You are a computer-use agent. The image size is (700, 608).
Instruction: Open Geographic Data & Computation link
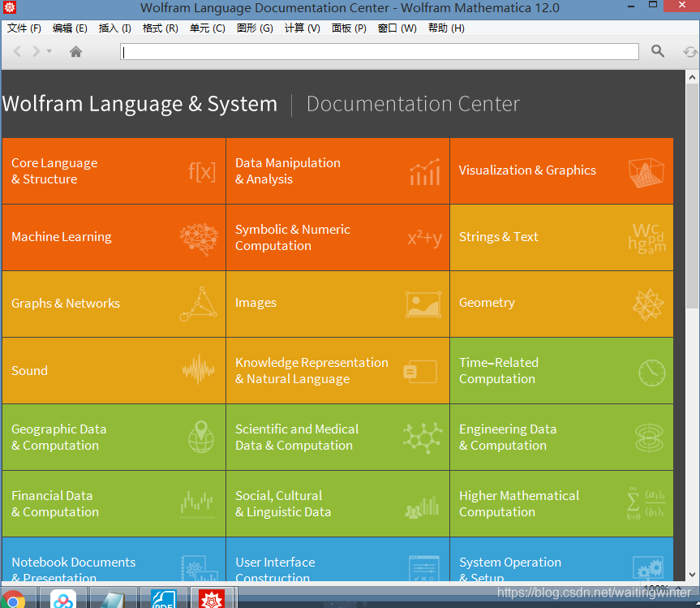coord(59,437)
